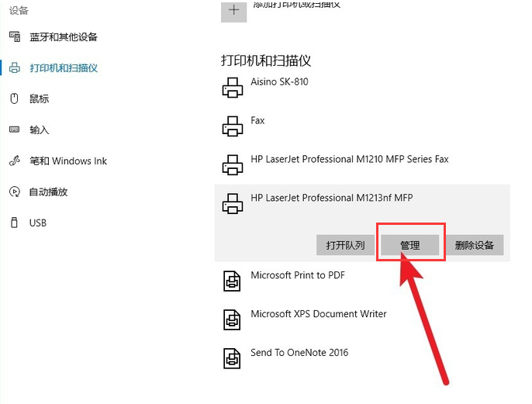Screen dimensions: 532x404
Task: Click the plus icon to add a printer
Action: pyautogui.click(x=233, y=10)
